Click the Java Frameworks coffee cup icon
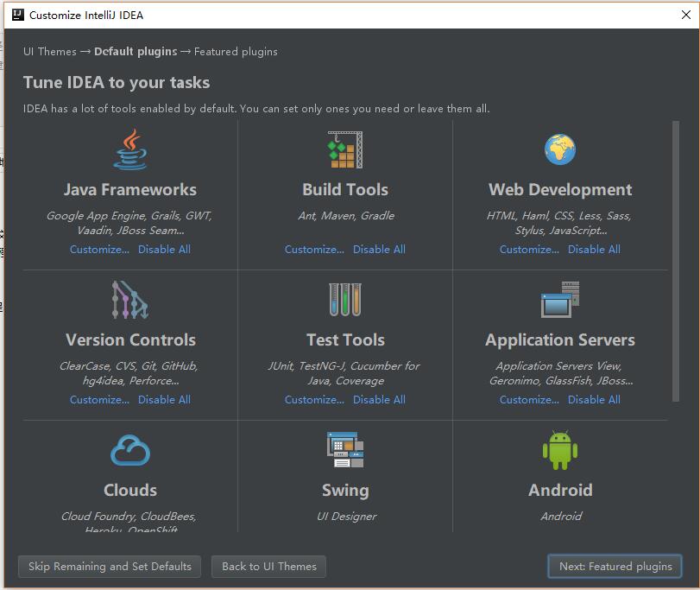This screenshot has width=700, height=590. (x=130, y=149)
